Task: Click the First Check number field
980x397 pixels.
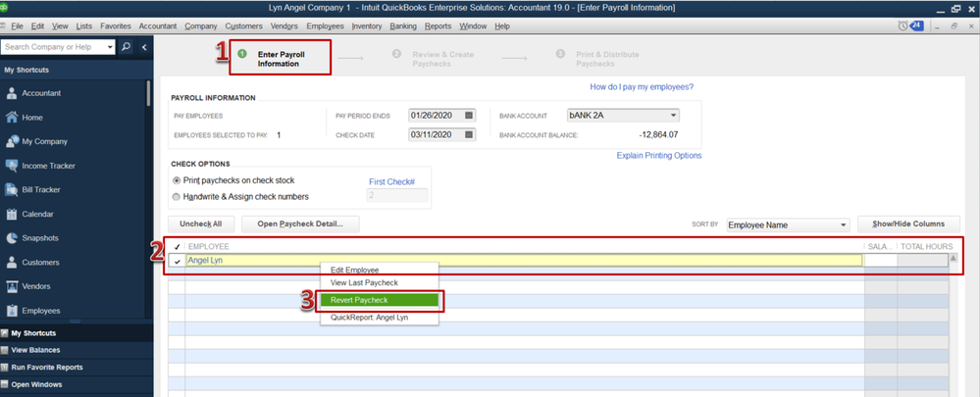Action: click(397, 195)
